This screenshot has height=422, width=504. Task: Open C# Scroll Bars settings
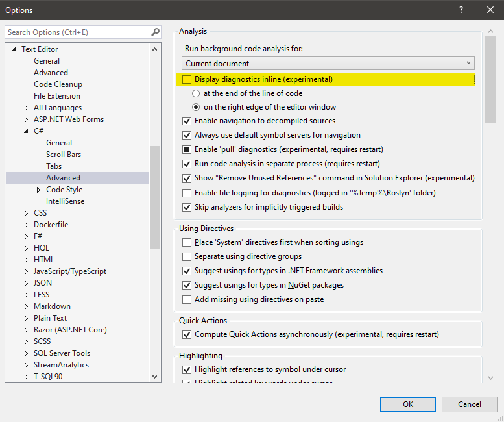tap(64, 155)
